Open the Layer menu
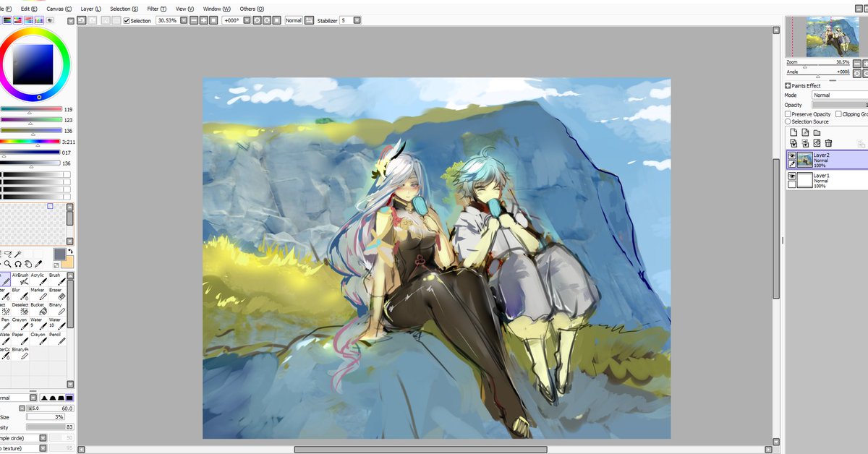Screen dimensions: 868x454 coord(91,9)
